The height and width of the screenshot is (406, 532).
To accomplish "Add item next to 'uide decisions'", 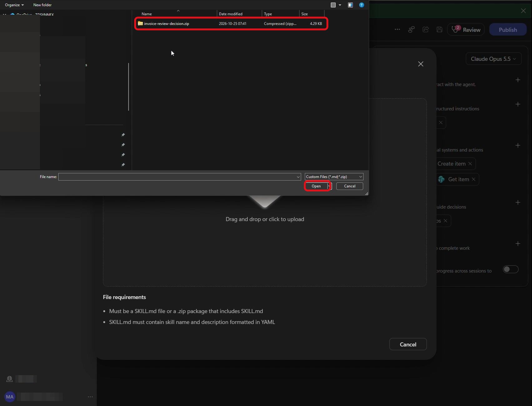I will (518, 203).
